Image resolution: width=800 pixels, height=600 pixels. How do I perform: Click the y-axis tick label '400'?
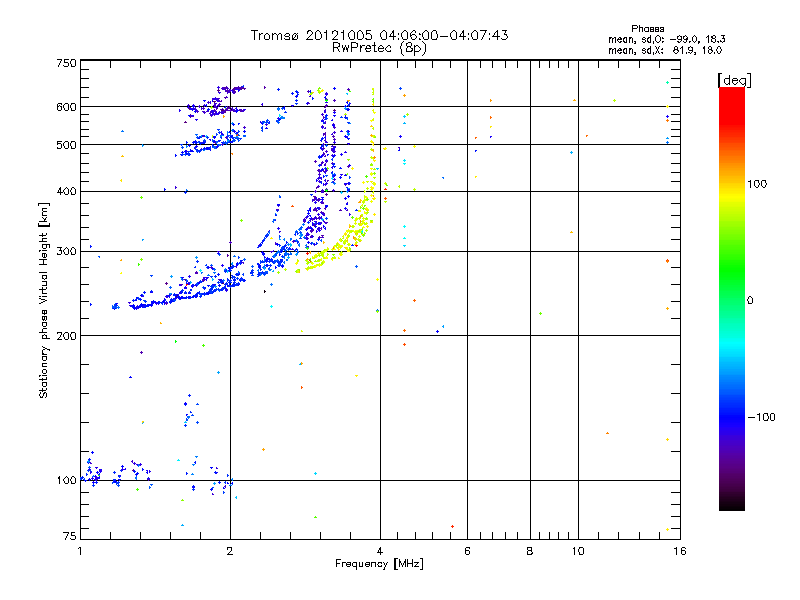click(x=66, y=191)
